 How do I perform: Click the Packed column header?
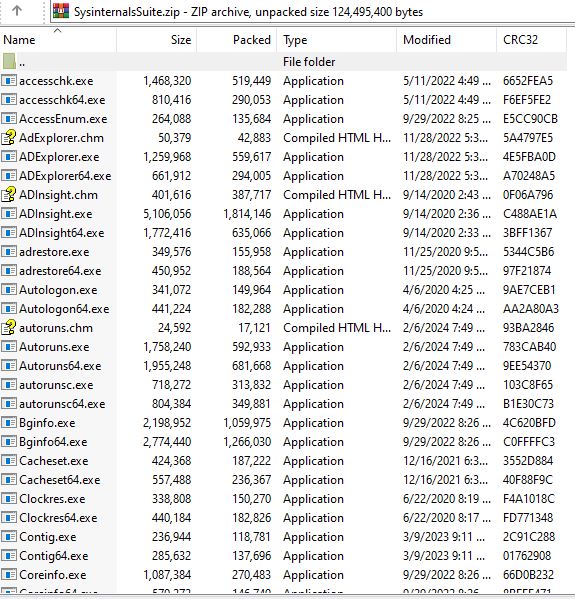237,40
